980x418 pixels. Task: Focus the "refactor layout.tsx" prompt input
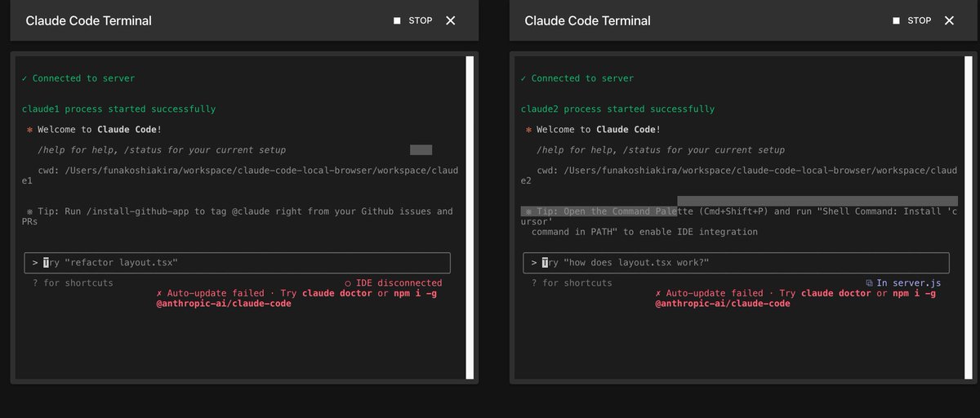click(x=237, y=263)
